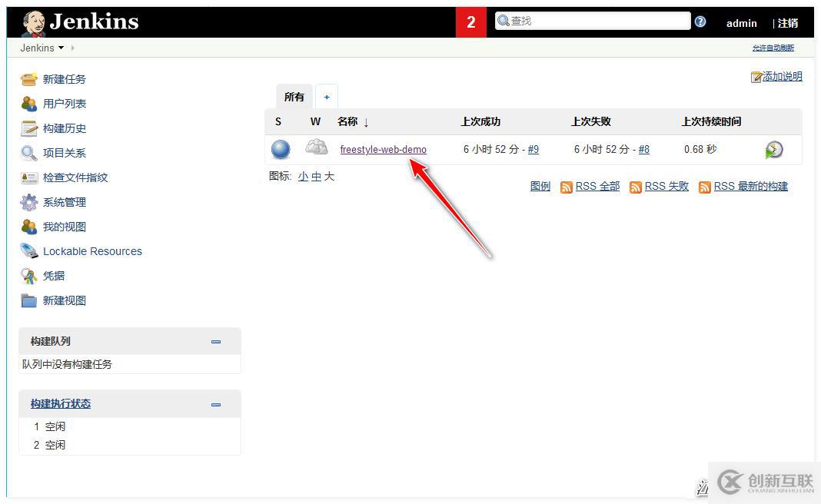Click the 我的视图 people icon
This screenshot has height=504, width=821.
28,227
